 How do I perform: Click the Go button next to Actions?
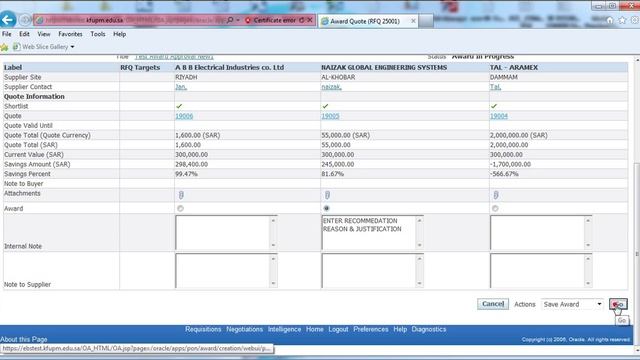618,304
